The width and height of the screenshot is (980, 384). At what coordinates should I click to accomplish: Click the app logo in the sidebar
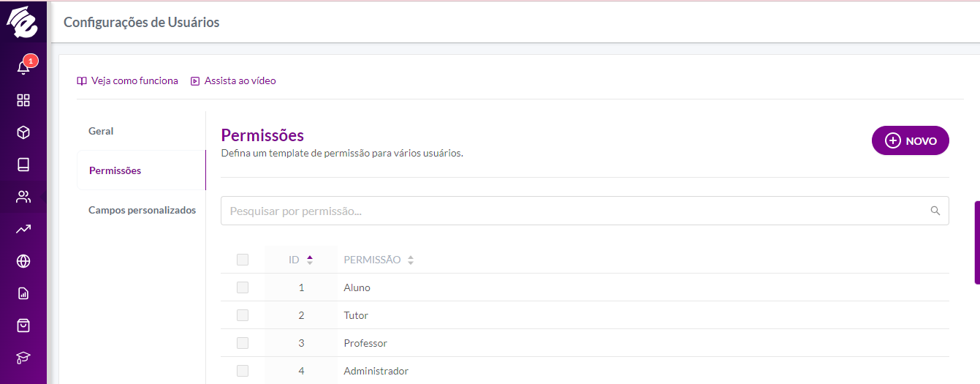(23, 21)
